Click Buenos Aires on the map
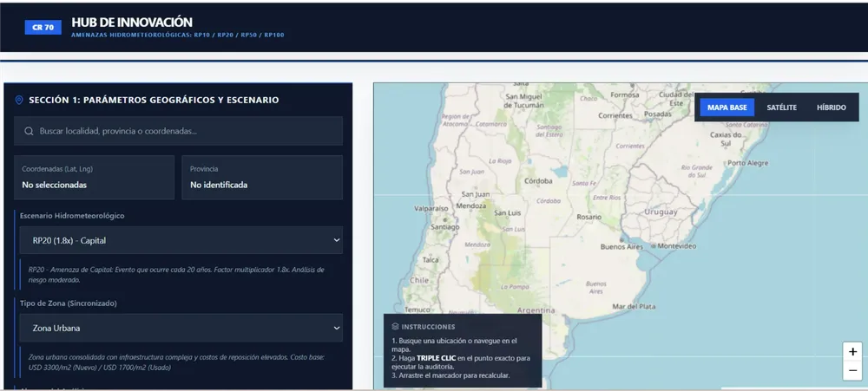 [625, 247]
